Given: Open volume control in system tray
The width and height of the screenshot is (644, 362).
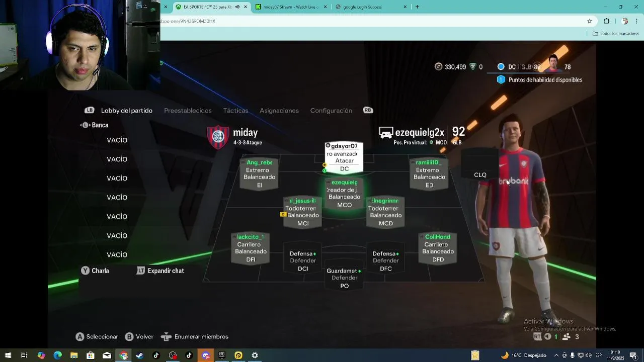Looking at the screenshot, I should (588, 355).
